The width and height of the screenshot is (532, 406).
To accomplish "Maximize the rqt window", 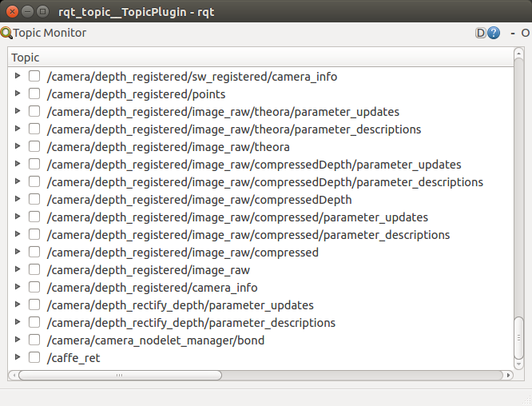I will [x=42, y=11].
